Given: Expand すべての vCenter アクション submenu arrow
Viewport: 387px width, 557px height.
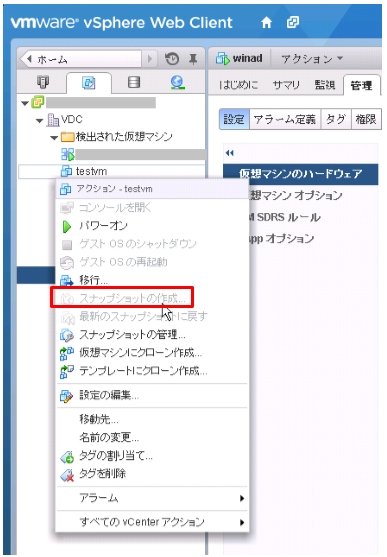Looking at the screenshot, I should (x=242, y=522).
